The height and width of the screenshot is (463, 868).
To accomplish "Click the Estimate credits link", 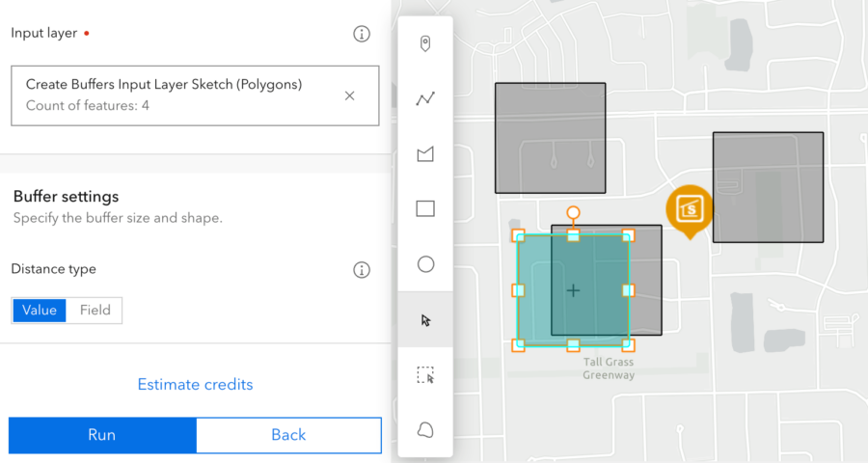I will pos(195,385).
